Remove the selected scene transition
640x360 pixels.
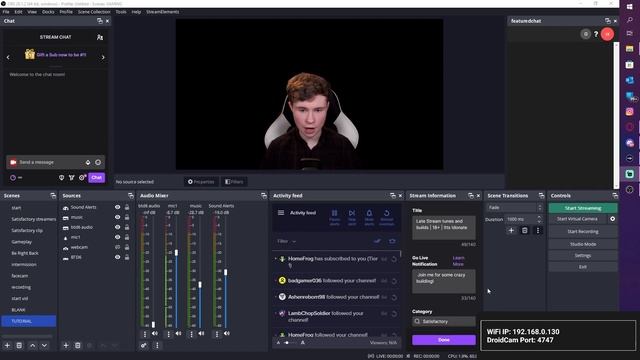point(524,231)
